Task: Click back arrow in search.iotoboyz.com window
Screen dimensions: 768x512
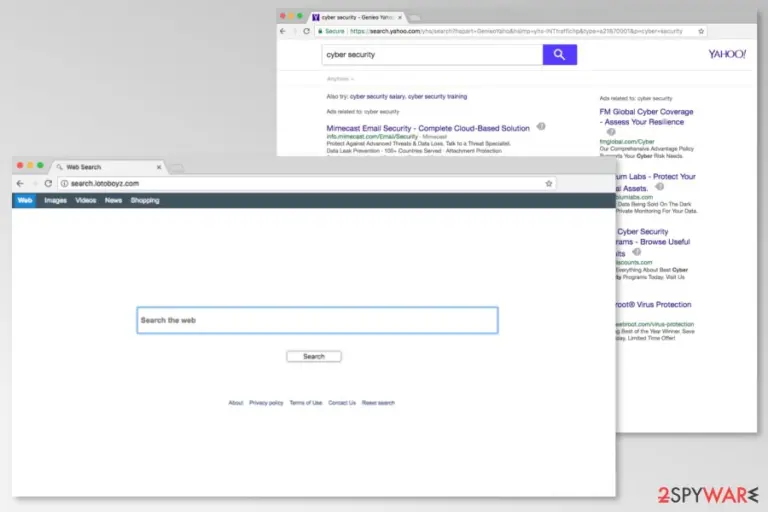Action: tap(20, 183)
